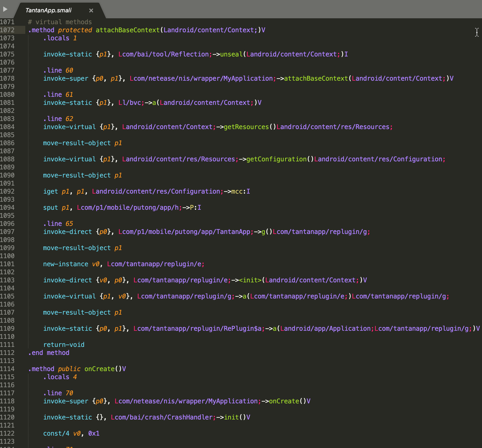
Task: Click line number 1114 in gutter
Action: click(7, 369)
